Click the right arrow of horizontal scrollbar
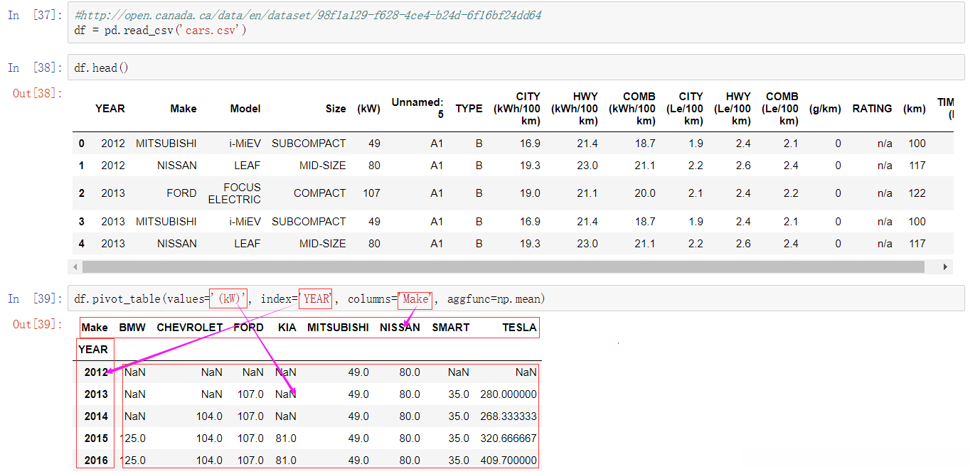This screenshot has height=474, width=980. [x=945, y=267]
